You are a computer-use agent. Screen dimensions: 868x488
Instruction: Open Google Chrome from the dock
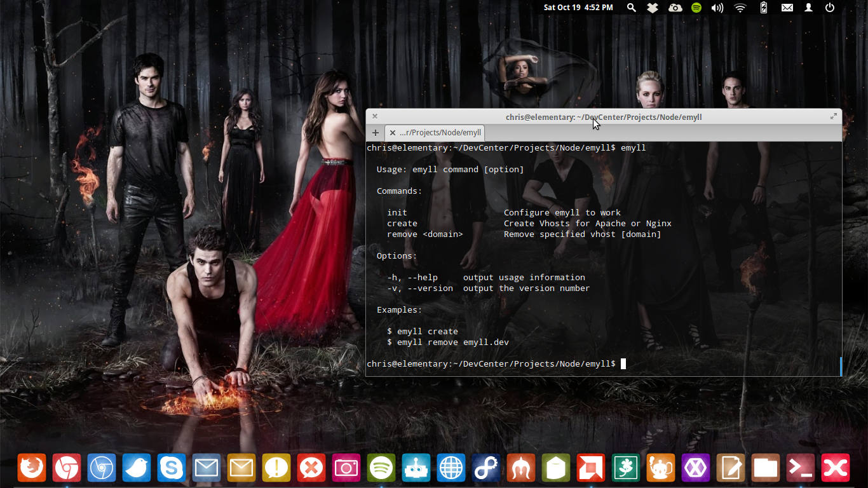67,468
